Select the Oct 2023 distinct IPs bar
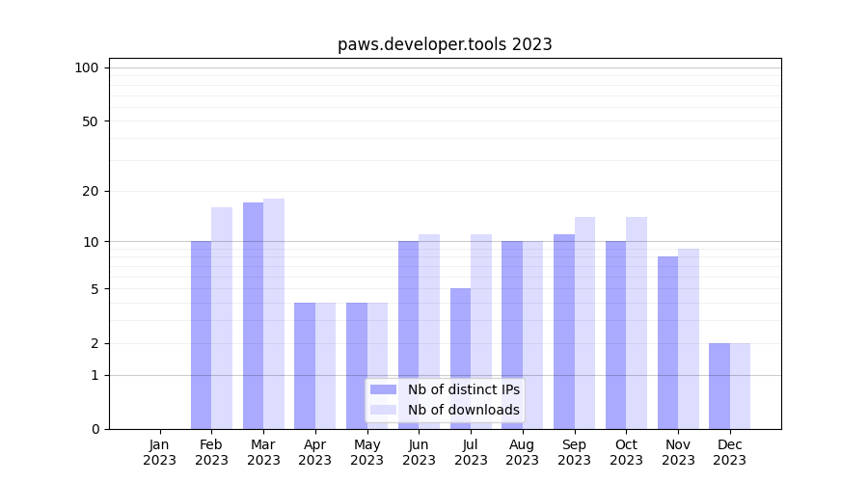 615,335
